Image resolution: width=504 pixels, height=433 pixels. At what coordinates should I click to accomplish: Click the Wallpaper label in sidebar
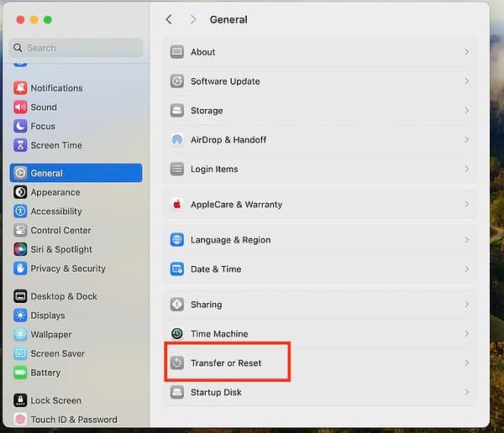click(51, 334)
